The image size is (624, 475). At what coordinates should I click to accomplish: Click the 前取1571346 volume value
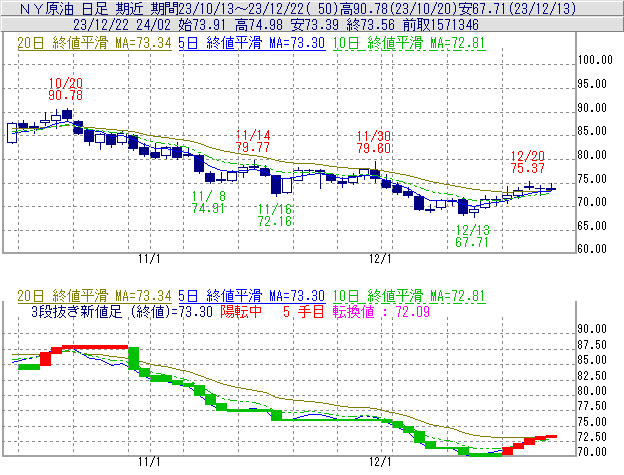441,25
